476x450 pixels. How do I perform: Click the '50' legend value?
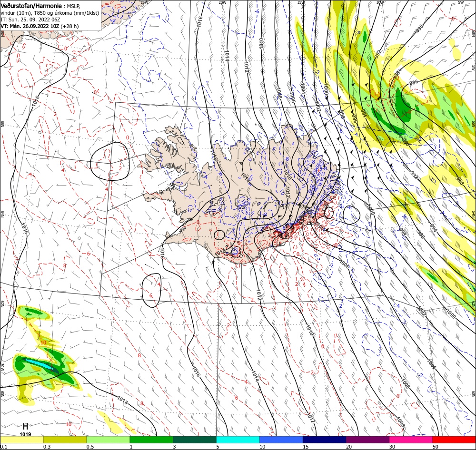[436, 447]
